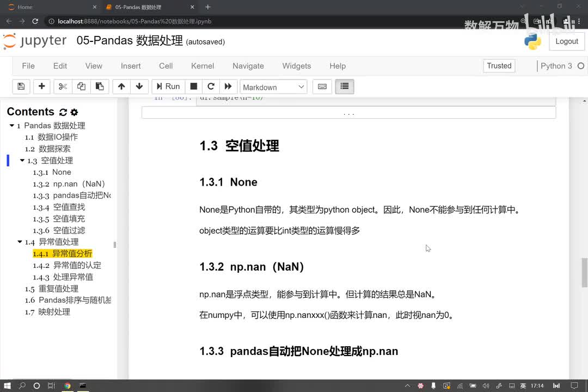The height and width of the screenshot is (392, 588).
Task: Reload the page in browser
Action: (x=35, y=21)
